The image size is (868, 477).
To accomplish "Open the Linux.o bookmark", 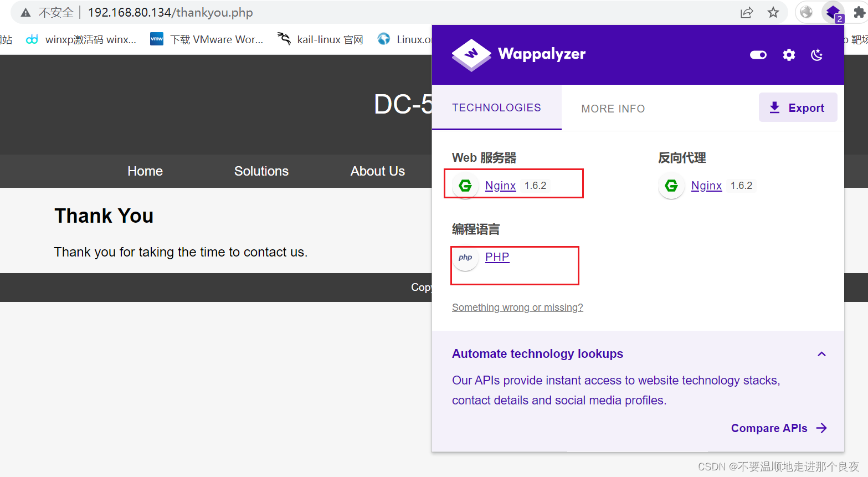I will (x=404, y=39).
